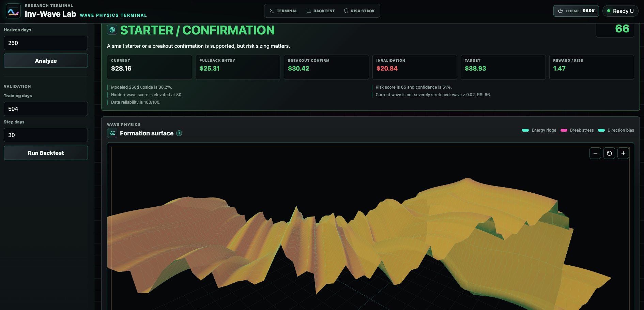This screenshot has width=644, height=310.
Task: Open the Formation surface info icon
Action: (179, 133)
